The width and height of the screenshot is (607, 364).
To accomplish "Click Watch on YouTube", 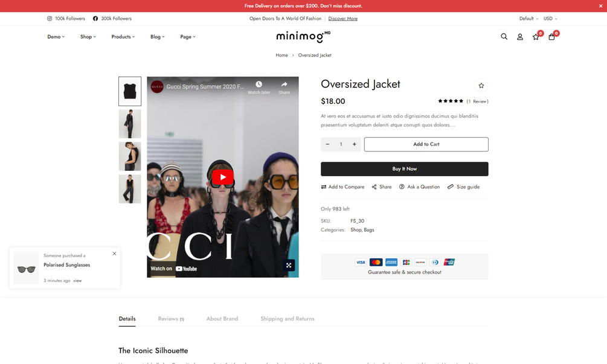I will (174, 269).
